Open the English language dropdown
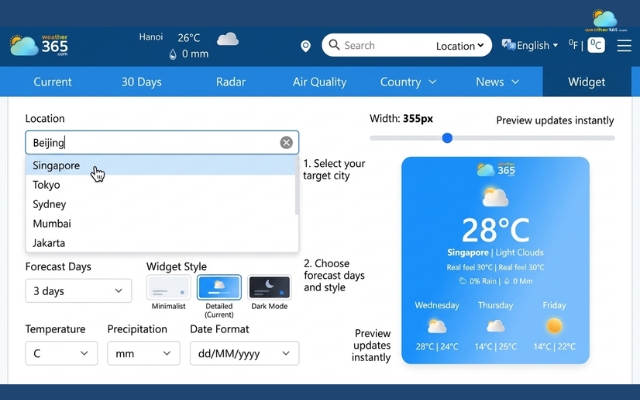 (537, 45)
